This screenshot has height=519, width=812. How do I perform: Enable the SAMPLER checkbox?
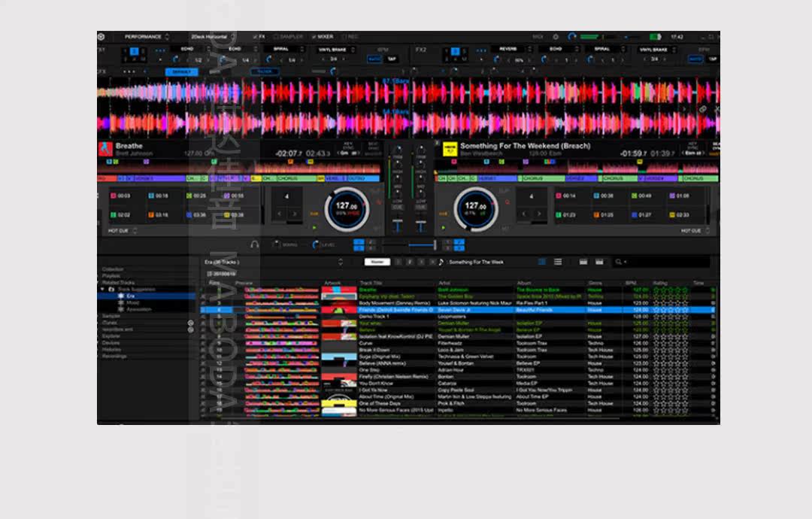click(x=288, y=37)
